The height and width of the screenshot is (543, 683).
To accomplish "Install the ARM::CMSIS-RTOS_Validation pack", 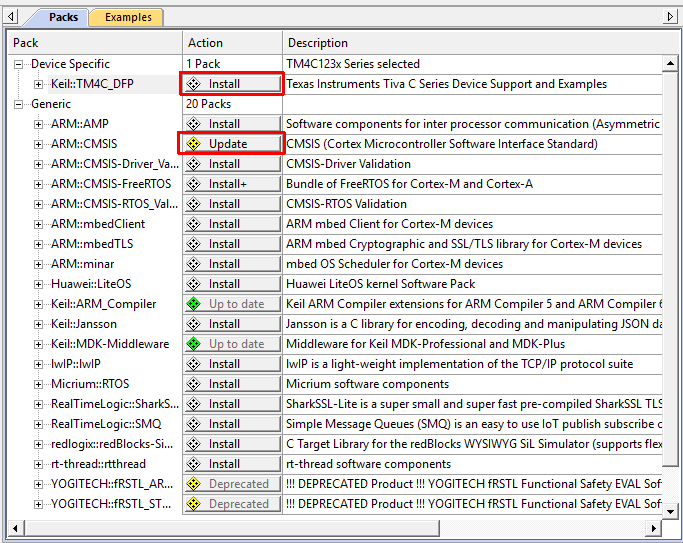I will click(233, 204).
